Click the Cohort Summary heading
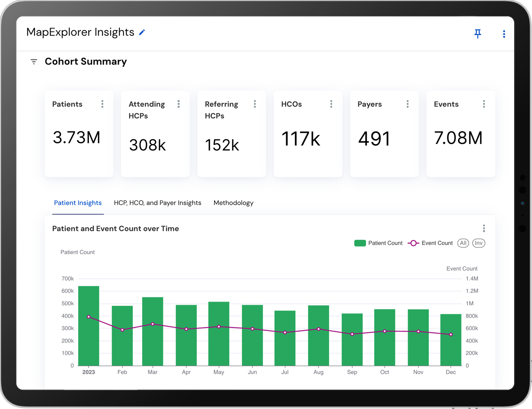The height and width of the screenshot is (409, 532). coord(86,62)
